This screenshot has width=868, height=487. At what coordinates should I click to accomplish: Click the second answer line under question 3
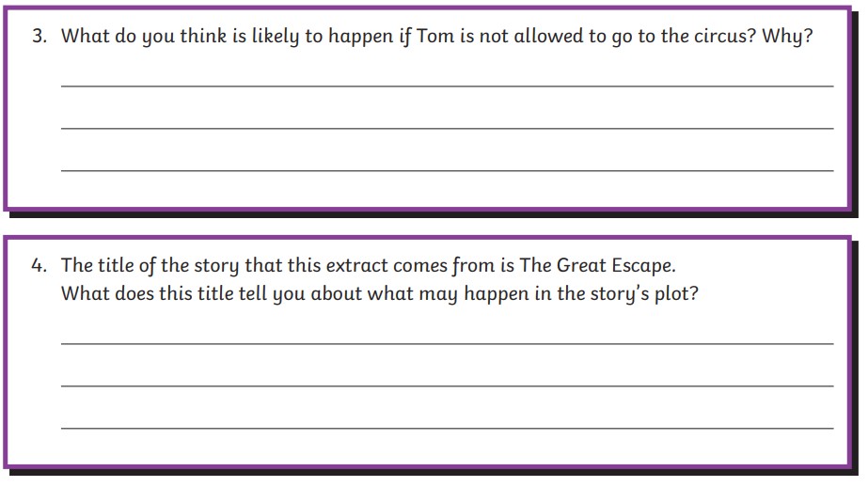(x=447, y=127)
